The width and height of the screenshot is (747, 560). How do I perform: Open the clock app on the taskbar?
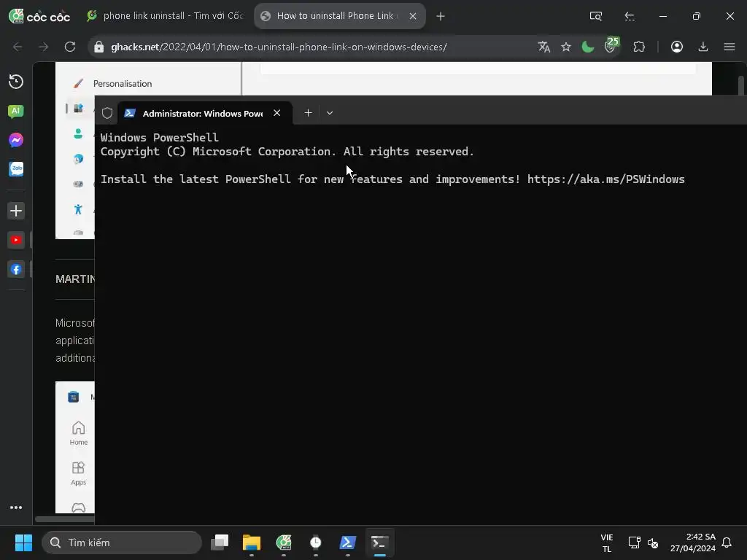click(315, 542)
